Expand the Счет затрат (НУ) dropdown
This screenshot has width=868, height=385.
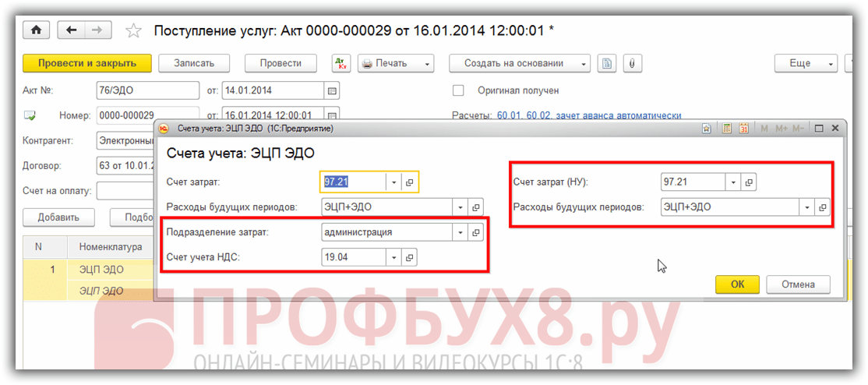[732, 182]
